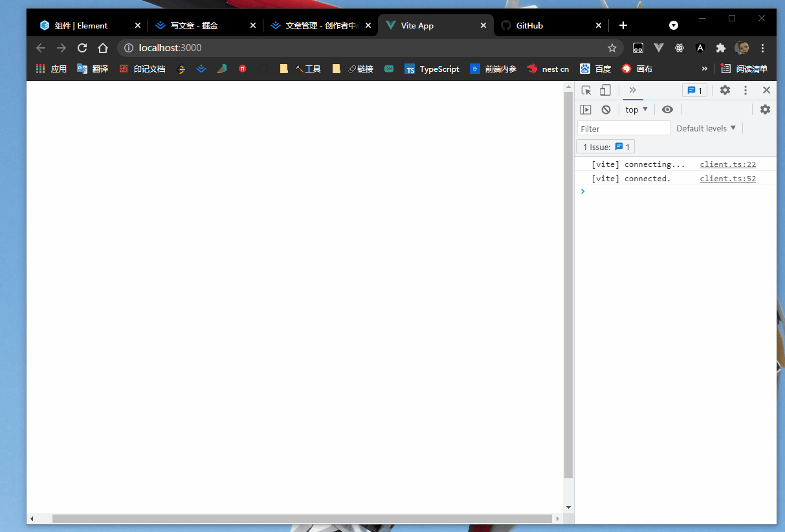The image size is (785, 532).
Task: Select the inspect element picker icon
Action: tap(586, 91)
